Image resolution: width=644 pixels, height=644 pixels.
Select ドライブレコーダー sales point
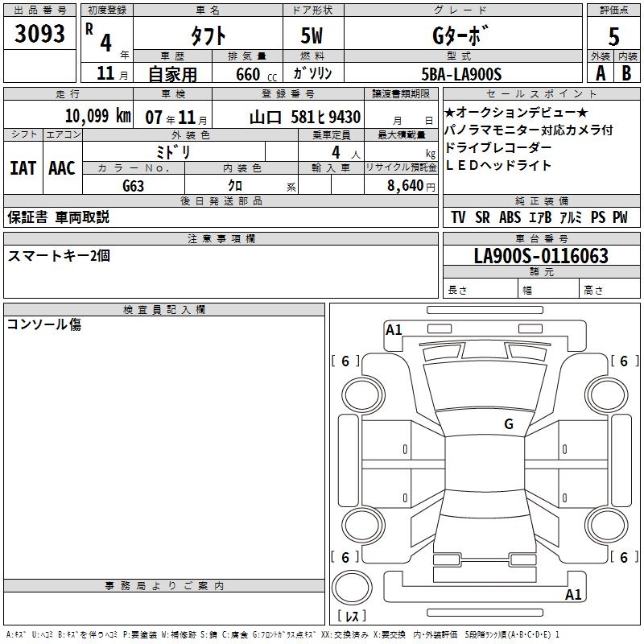click(x=497, y=147)
